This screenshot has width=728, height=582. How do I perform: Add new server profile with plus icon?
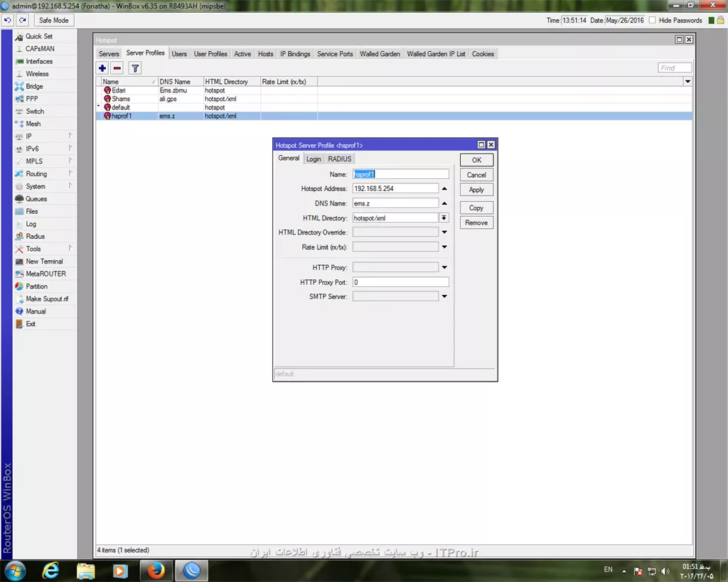click(x=102, y=68)
